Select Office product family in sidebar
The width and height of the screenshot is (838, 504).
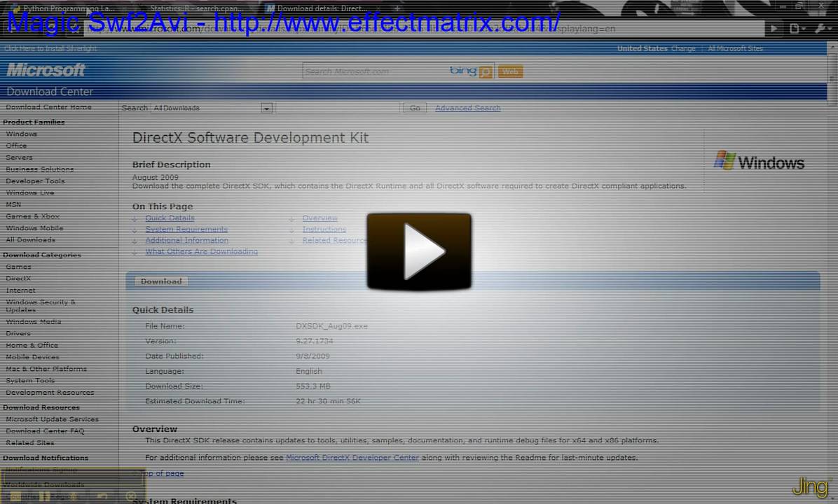[16, 146]
